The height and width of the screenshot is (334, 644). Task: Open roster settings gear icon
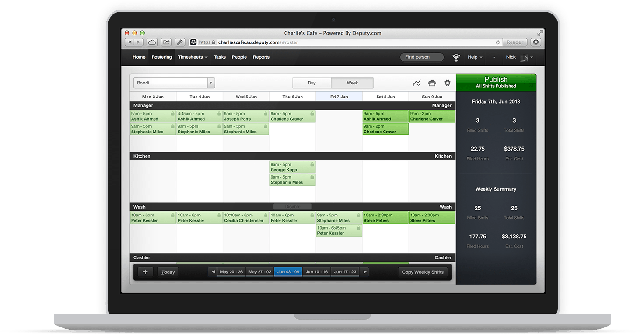[x=448, y=83]
